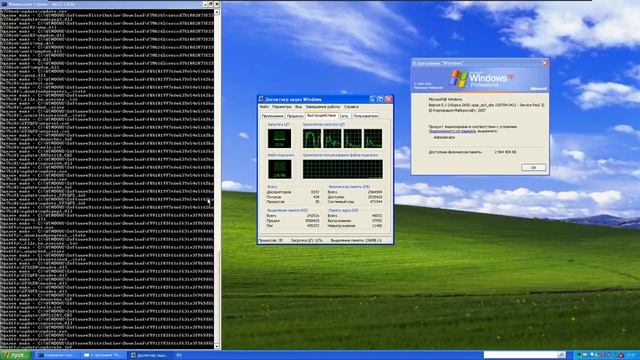This screenshot has width=640, height=360.
Task: Activate the Диспетчер задач taskbar button
Action: pos(150,355)
